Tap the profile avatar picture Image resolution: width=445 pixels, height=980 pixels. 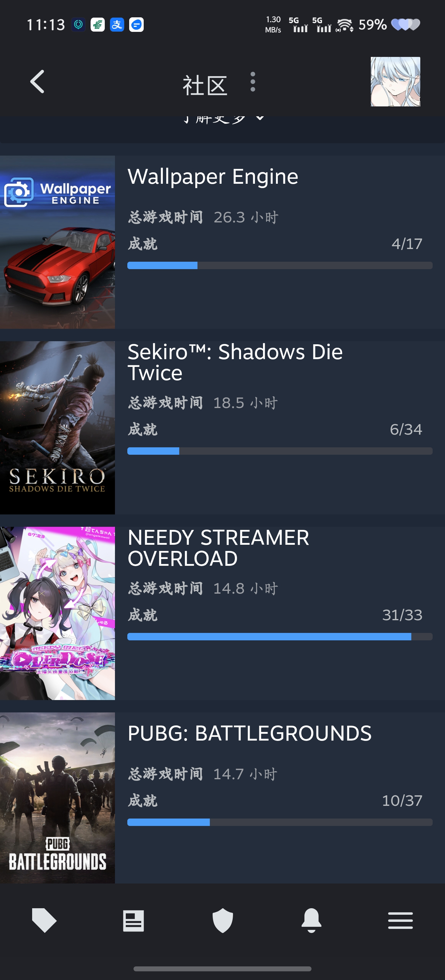(395, 81)
